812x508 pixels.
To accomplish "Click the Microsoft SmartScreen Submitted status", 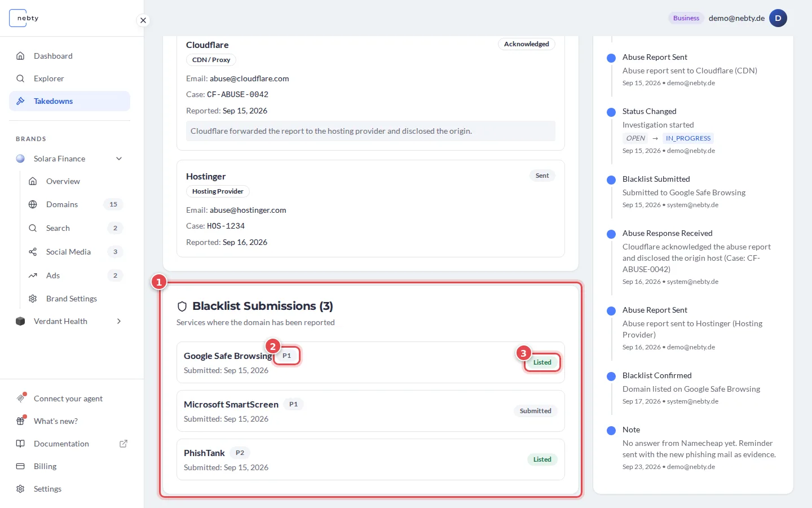I will [x=536, y=411].
